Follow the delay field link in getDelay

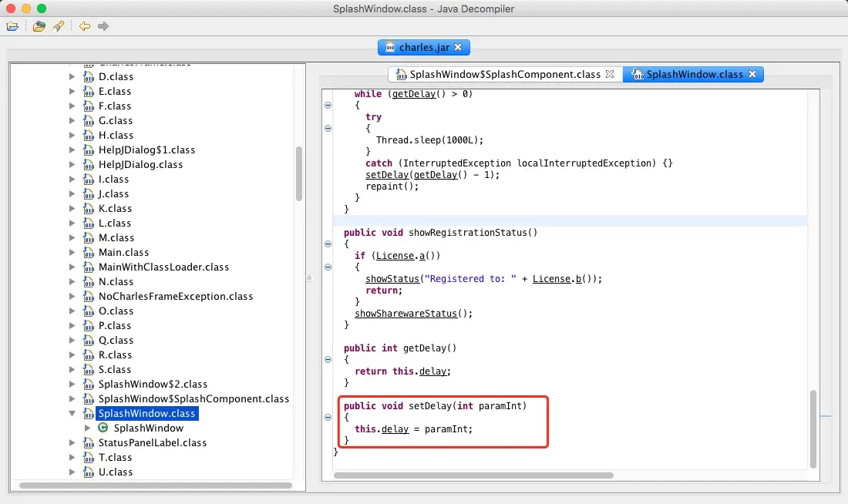(432, 371)
